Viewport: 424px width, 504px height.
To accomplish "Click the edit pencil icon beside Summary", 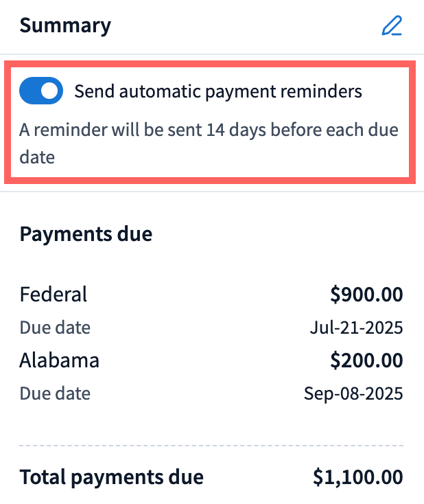I will coord(392,26).
